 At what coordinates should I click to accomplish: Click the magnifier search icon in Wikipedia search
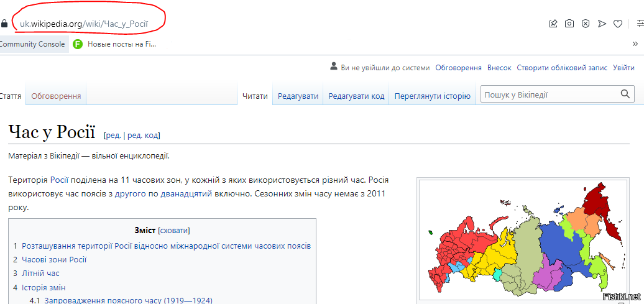(625, 94)
